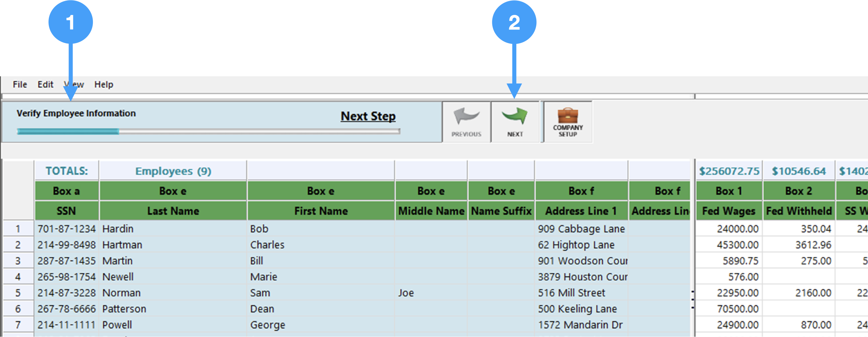Click SSN cell 214-99-8498
The width and height of the screenshot is (868, 337).
(66, 245)
